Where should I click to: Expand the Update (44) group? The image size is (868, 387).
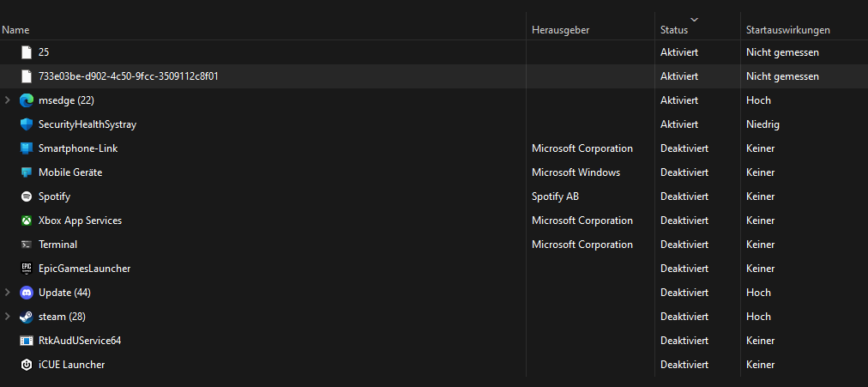[8, 293]
